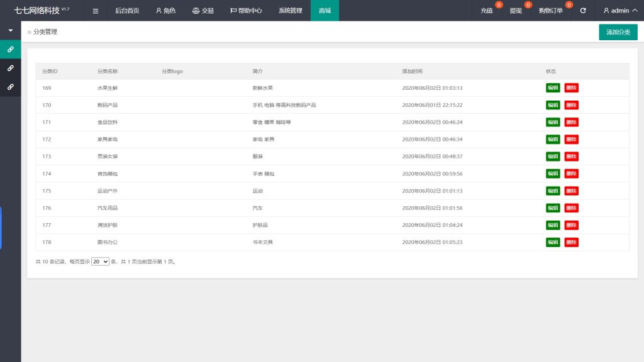Delete category 174 row
Image resolution: width=644 pixels, height=362 pixels.
click(x=571, y=173)
